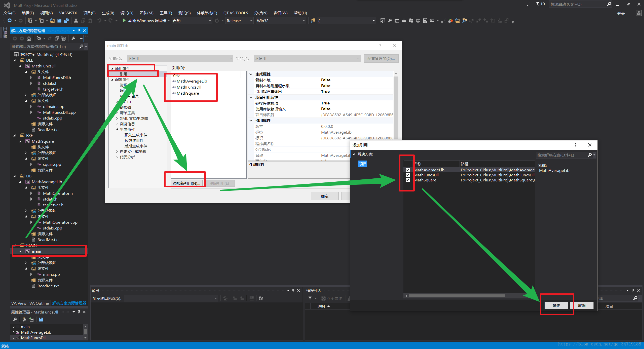
Task: Switch to the VA Outline tab
Action: [39, 303]
